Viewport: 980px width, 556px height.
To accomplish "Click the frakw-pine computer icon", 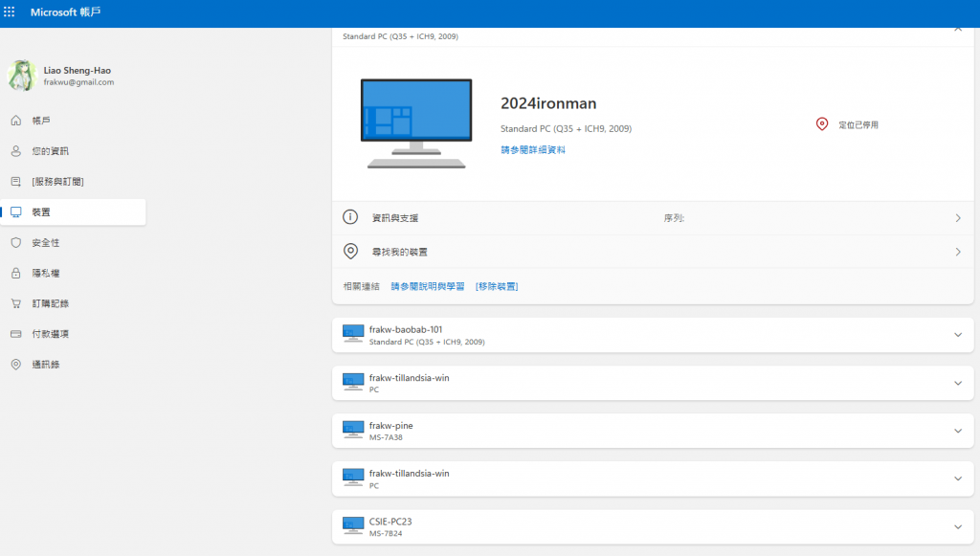I will pyautogui.click(x=353, y=430).
